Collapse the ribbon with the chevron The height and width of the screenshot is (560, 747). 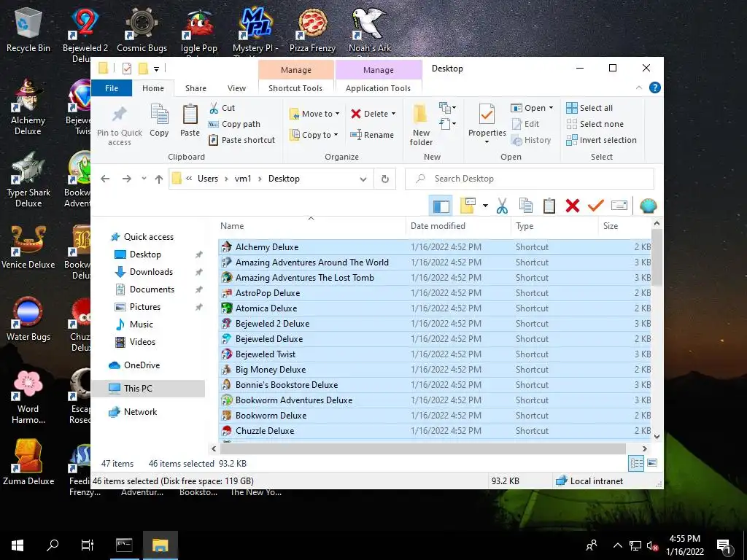pyautogui.click(x=639, y=87)
